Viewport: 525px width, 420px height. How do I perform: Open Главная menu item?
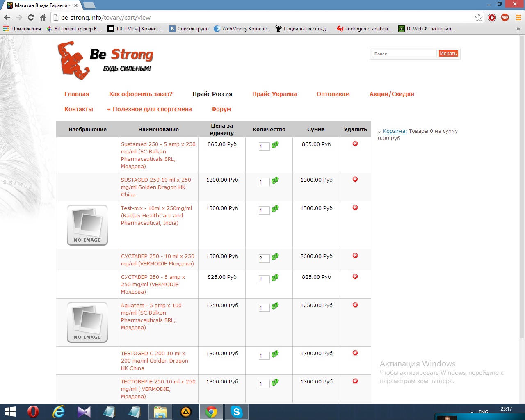pos(77,94)
